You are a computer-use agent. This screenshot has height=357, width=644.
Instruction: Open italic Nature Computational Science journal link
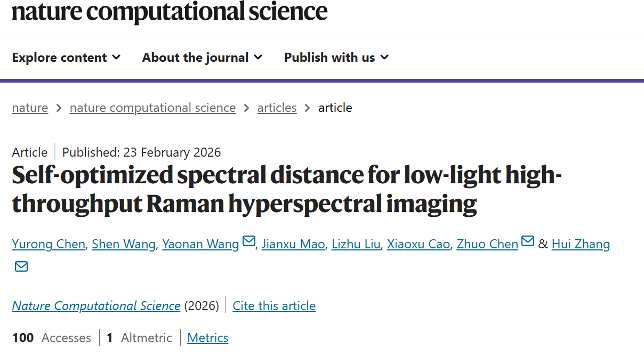(96, 306)
